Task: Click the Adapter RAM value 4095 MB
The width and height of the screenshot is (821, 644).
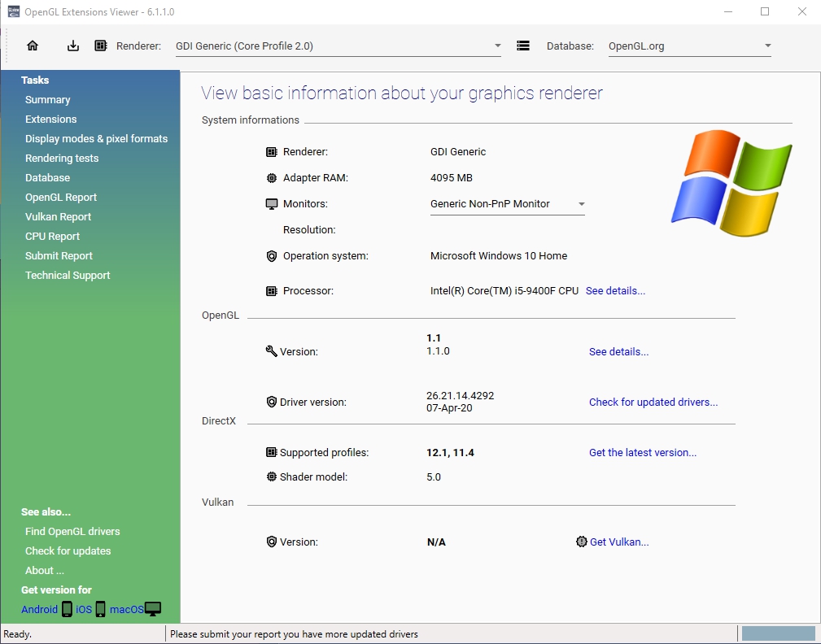Action: point(452,178)
